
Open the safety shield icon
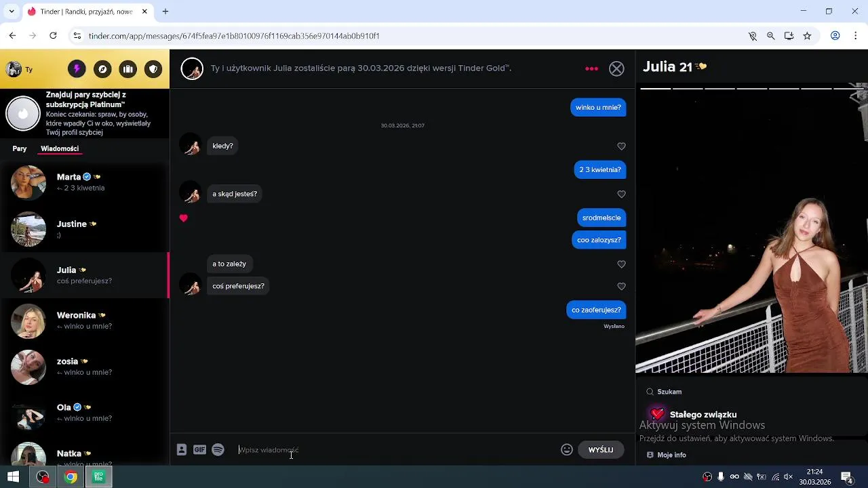tap(154, 69)
